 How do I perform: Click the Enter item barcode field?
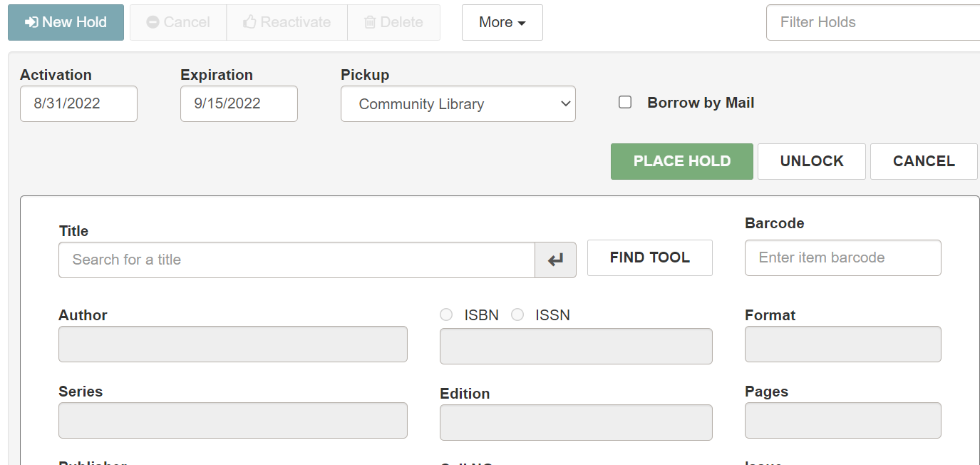pos(842,257)
